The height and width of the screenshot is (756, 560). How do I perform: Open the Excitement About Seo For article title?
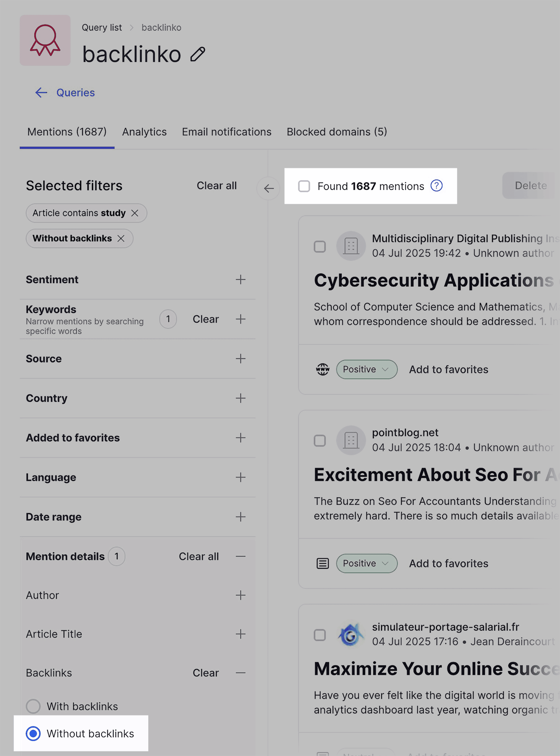tap(437, 475)
